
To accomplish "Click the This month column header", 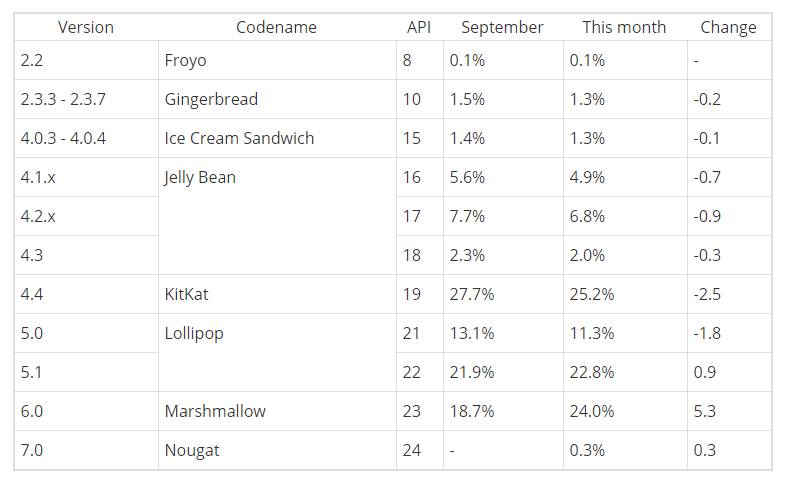I will [624, 27].
